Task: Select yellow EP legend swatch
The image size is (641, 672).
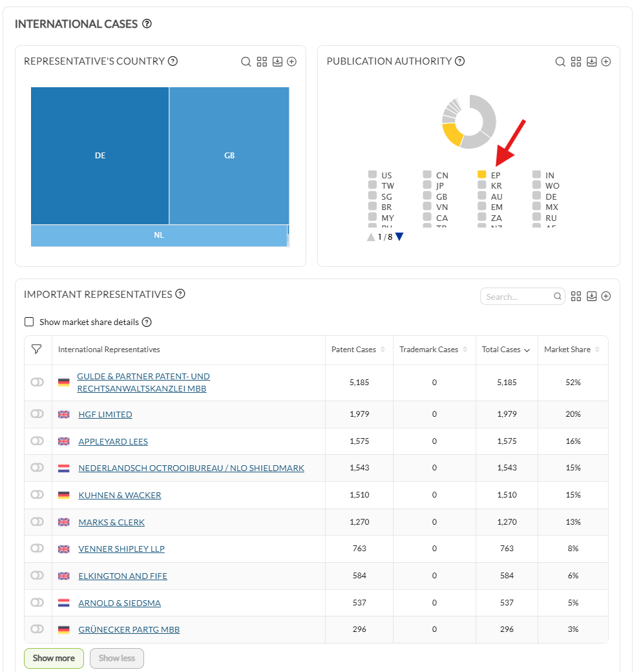Action: (481, 174)
